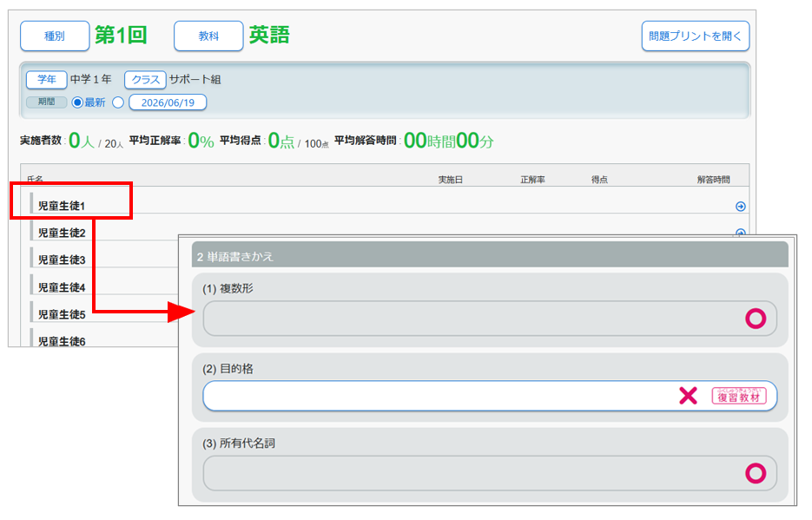
Task: Click the (2) 目的格 answer field
Action: (490, 396)
